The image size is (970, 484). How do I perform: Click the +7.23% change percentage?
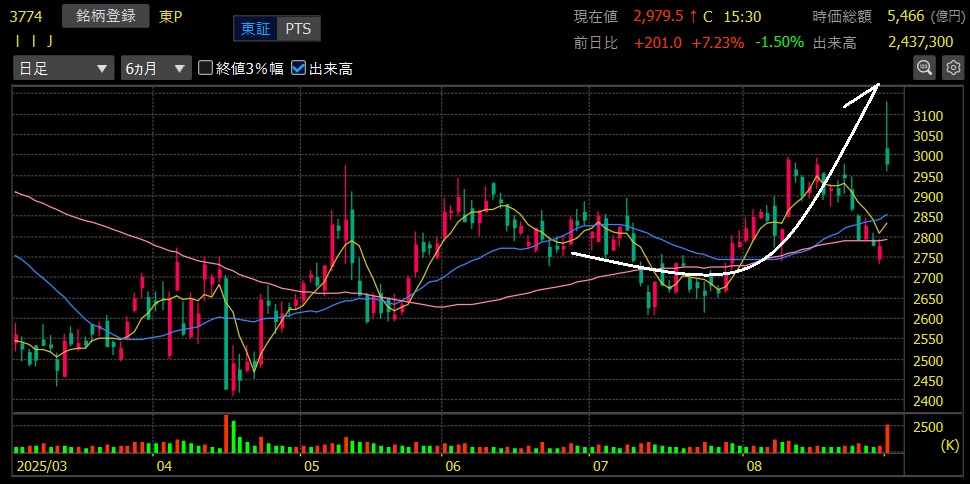pyautogui.click(x=717, y=42)
